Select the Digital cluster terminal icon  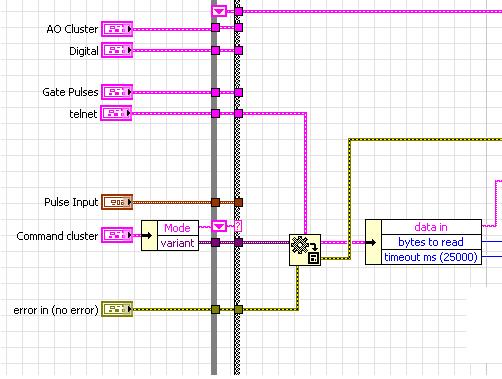[117, 50]
